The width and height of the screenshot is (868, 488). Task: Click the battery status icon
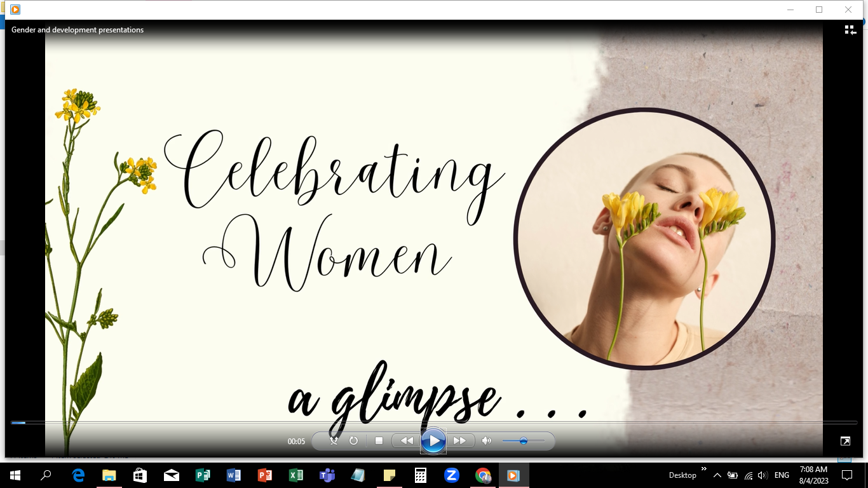click(733, 475)
